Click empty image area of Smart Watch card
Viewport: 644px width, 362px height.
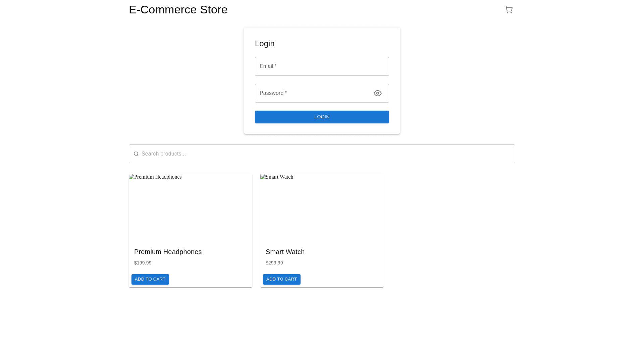322,211
